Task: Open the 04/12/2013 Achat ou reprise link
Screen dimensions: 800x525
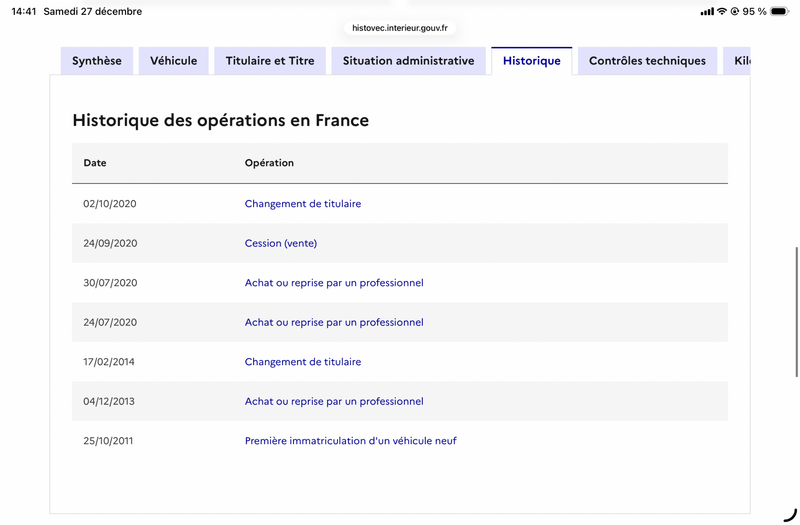Action: [x=334, y=401]
